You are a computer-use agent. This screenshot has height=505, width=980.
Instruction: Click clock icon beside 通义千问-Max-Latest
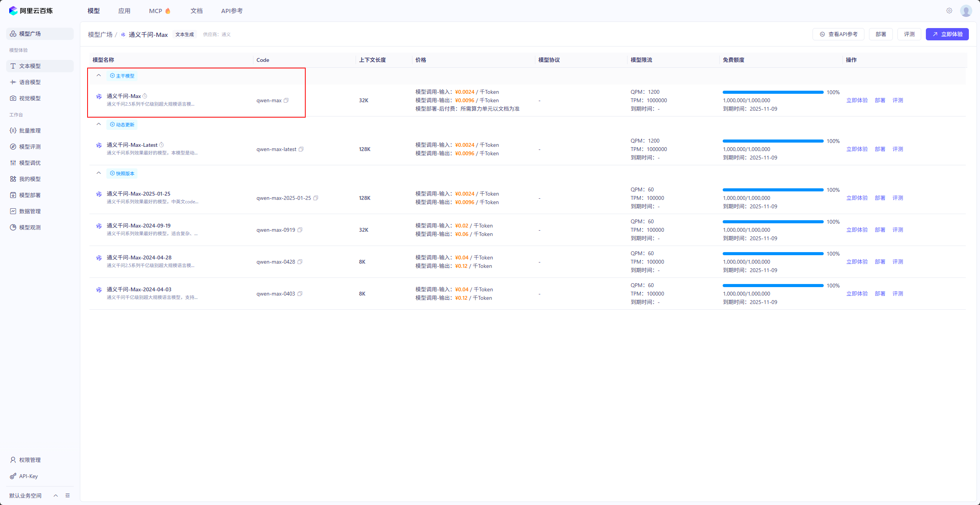(162, 145)
